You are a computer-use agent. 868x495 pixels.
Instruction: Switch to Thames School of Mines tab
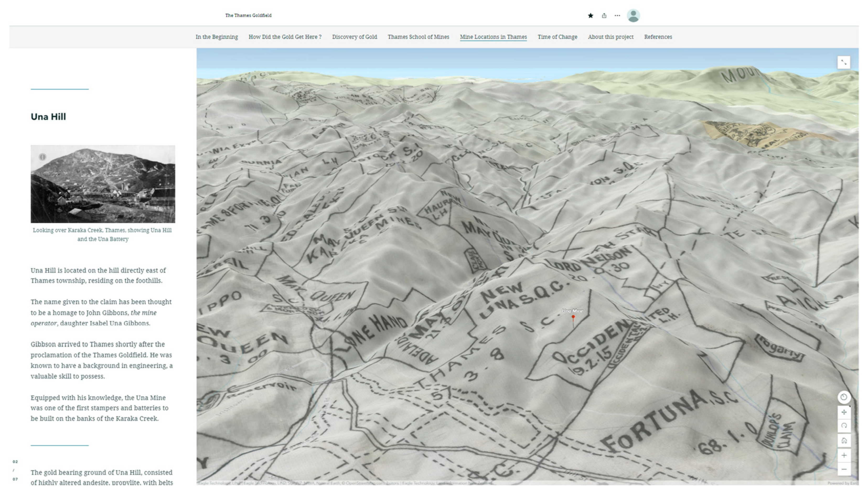(418, 37)
